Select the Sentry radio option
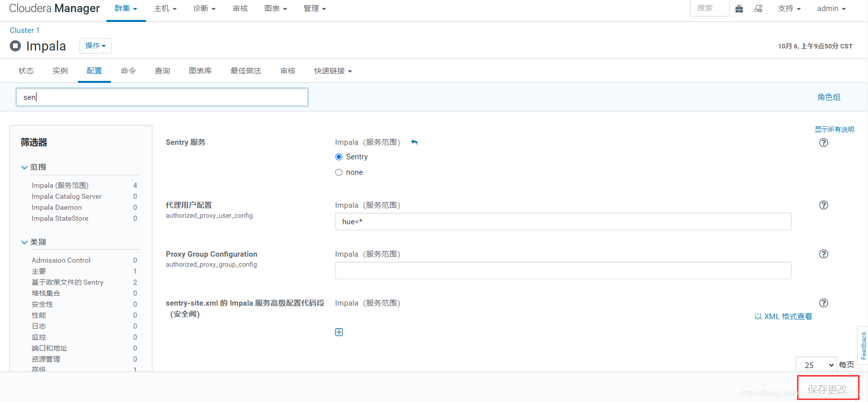The width and height of the screenshot is (868, 402). [x=339, y=157]
